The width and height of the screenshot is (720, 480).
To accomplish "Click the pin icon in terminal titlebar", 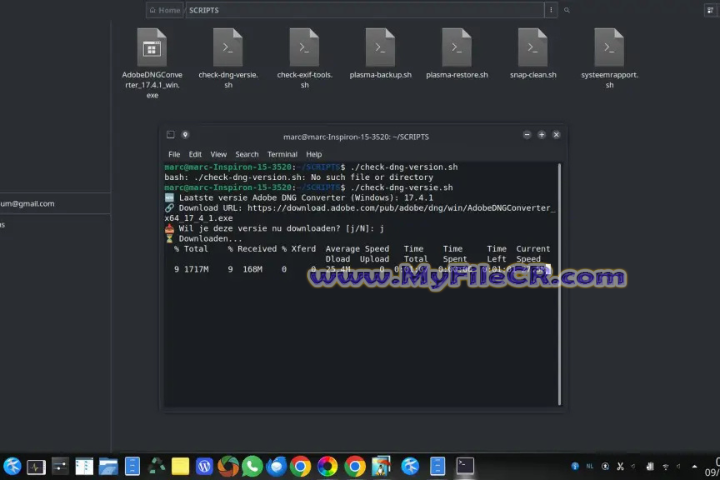I will point(185,135).
